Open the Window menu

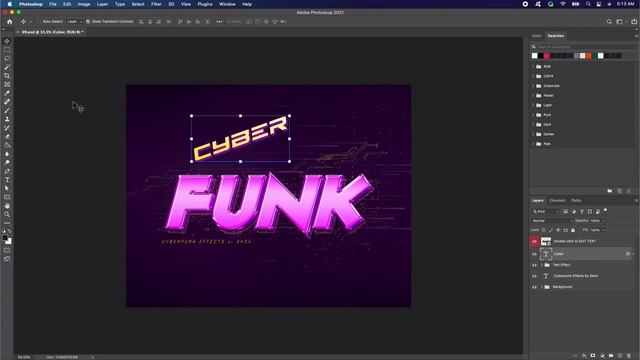tap(227, 4)
